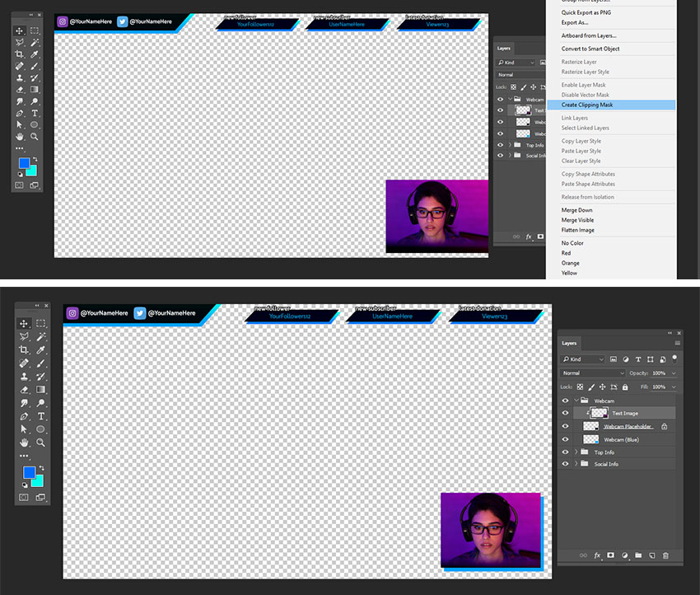This screenshot has width=700, height=595.
Task: Hide the Webcam group in bottom screenshot Layers panel
Action: click(x=565, y=401)
